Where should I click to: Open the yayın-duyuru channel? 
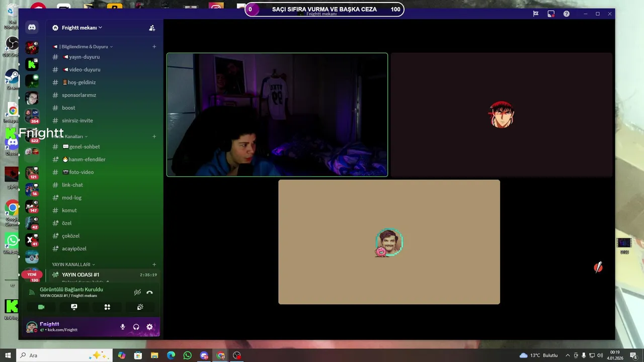click(x=104, y=57)
